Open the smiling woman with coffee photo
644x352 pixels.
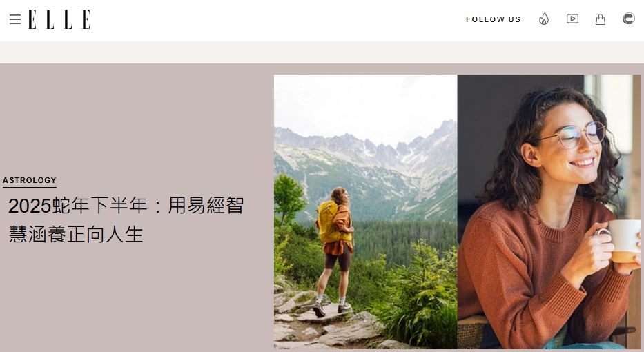coord(549,211)
